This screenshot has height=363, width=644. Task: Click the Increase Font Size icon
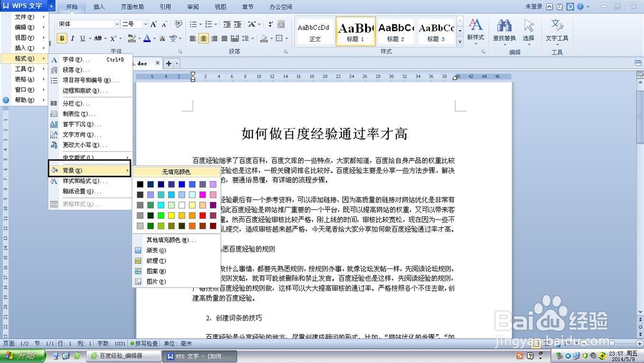click(x=153, y=24)
